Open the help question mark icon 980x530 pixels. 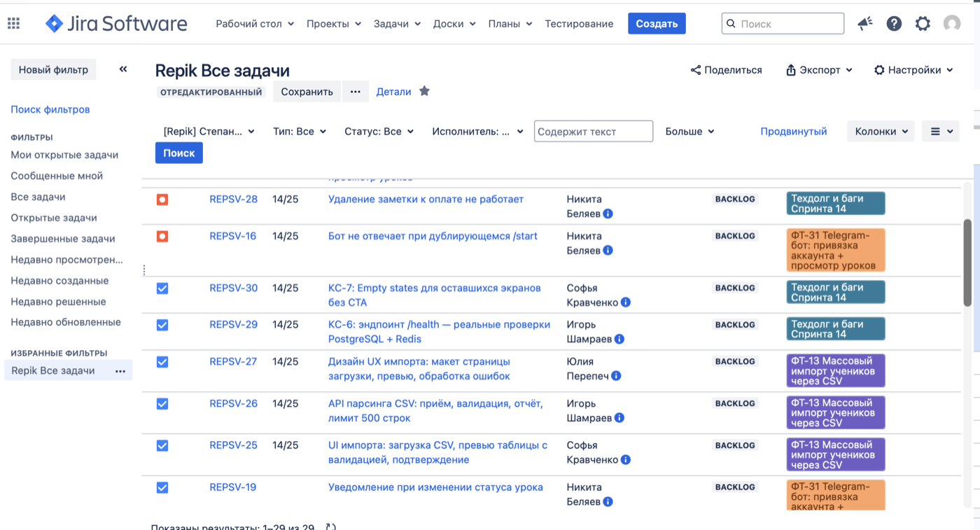click(x=894, y=23)
